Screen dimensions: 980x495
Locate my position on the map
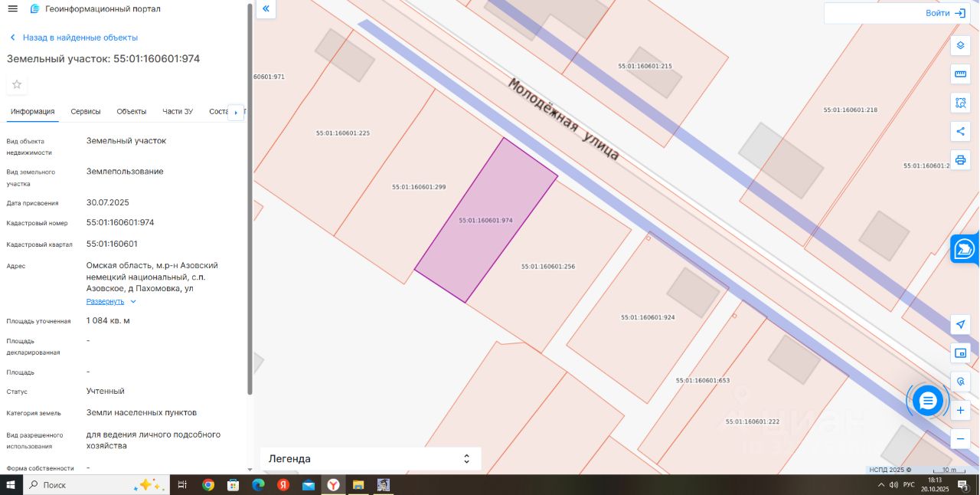click(x=961, y=324)
